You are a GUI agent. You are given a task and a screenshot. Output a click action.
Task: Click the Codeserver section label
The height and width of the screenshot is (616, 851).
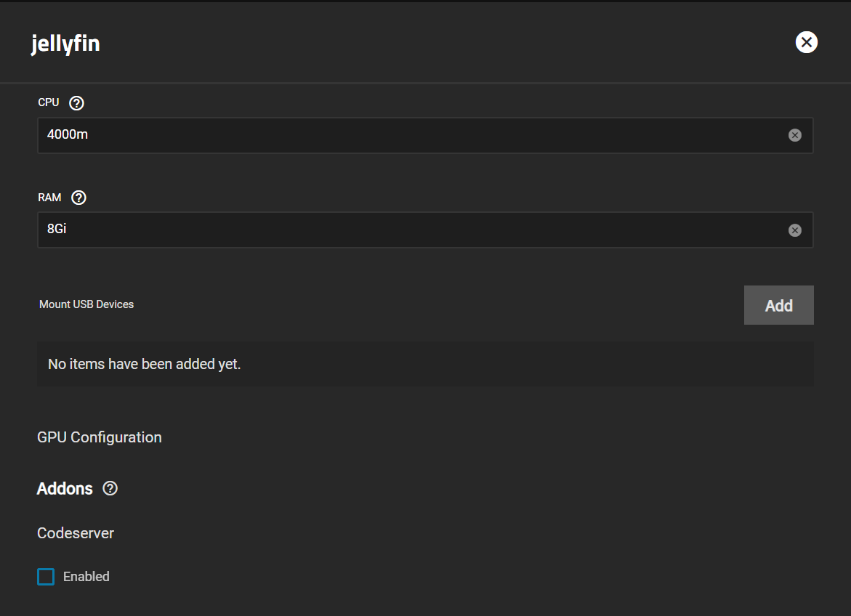pos(76,533)
